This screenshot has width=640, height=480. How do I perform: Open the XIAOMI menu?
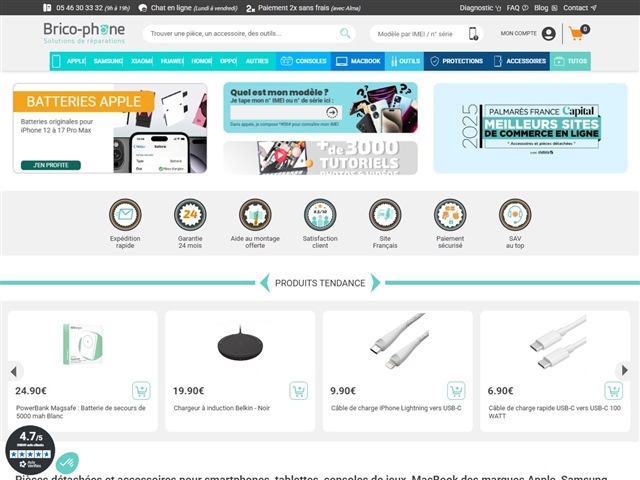click(141, 61)
